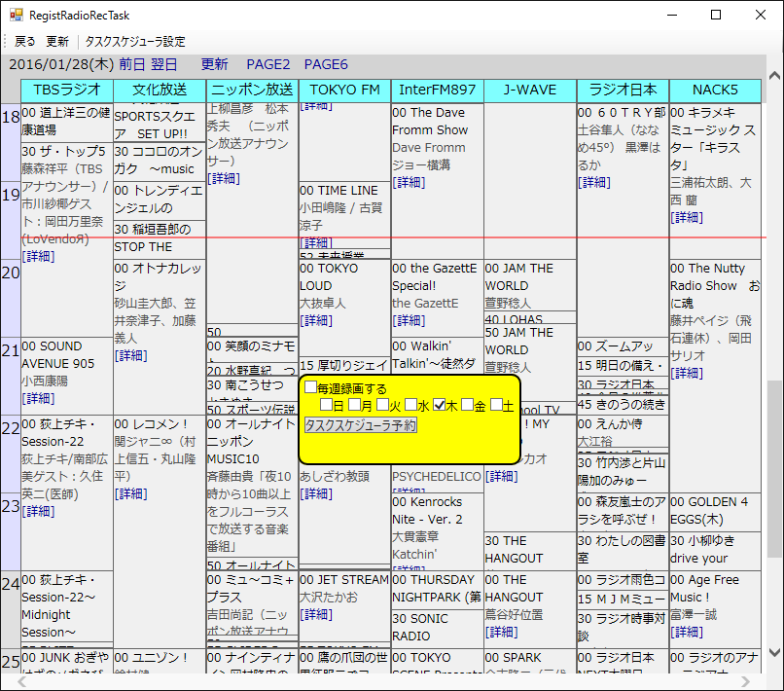This screenshot has height=691, width=784.
Task: Click the タスクスケジューラ予約 button
Action: click(x=361, y=425)
